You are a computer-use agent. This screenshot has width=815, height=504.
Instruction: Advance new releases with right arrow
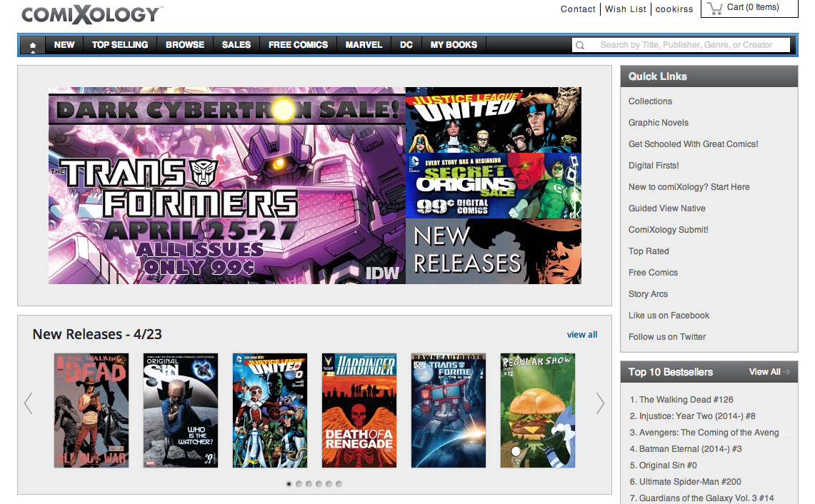click(x=600, y=403)
